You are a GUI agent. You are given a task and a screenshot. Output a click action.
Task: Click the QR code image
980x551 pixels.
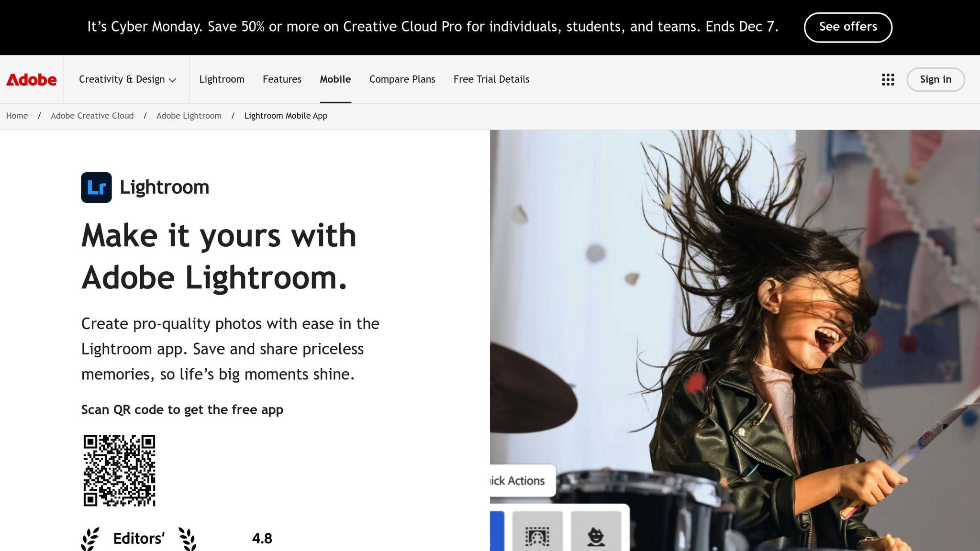coord(119,471)
